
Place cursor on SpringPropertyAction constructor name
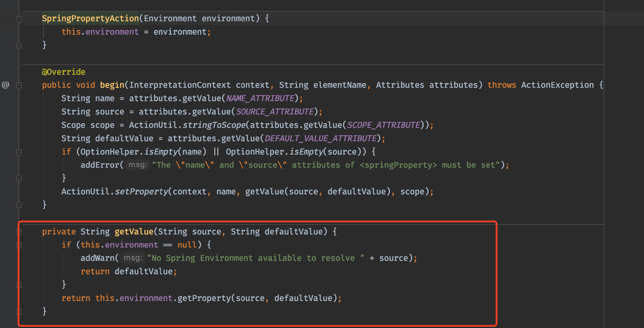pyautogui.click(x=90, y=19)
